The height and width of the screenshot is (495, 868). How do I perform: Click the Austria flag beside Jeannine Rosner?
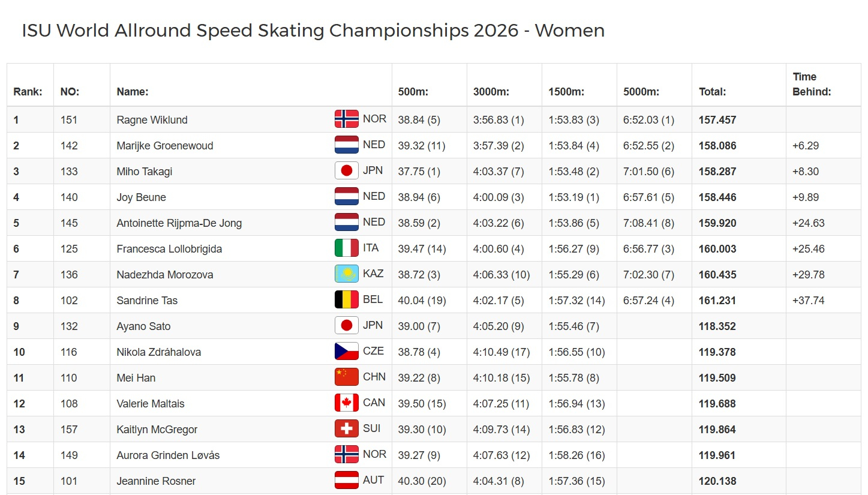click(347, 481)
